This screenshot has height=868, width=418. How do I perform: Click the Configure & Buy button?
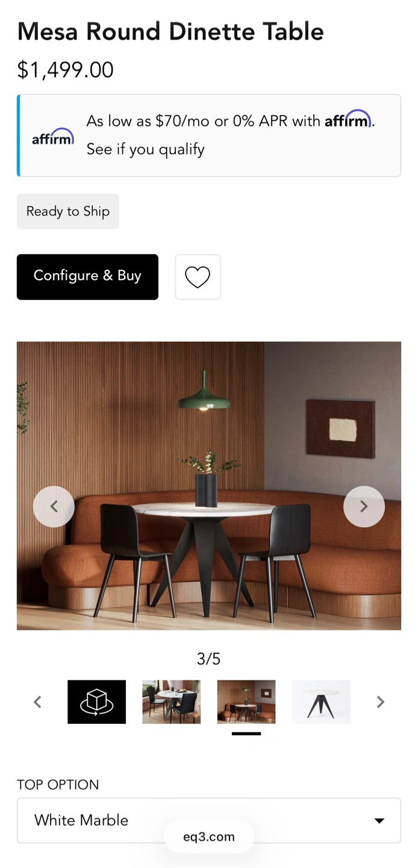[x=87, y=277]
